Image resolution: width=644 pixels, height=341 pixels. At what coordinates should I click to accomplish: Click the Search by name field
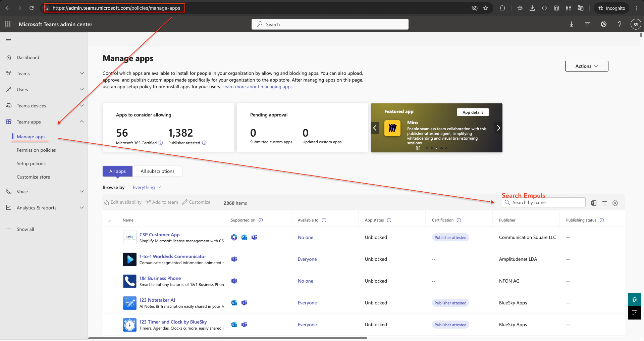tap(544, 202)
